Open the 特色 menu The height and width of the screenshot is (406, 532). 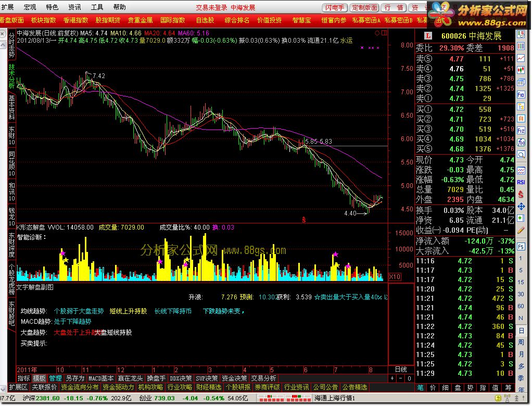point(52,7)
